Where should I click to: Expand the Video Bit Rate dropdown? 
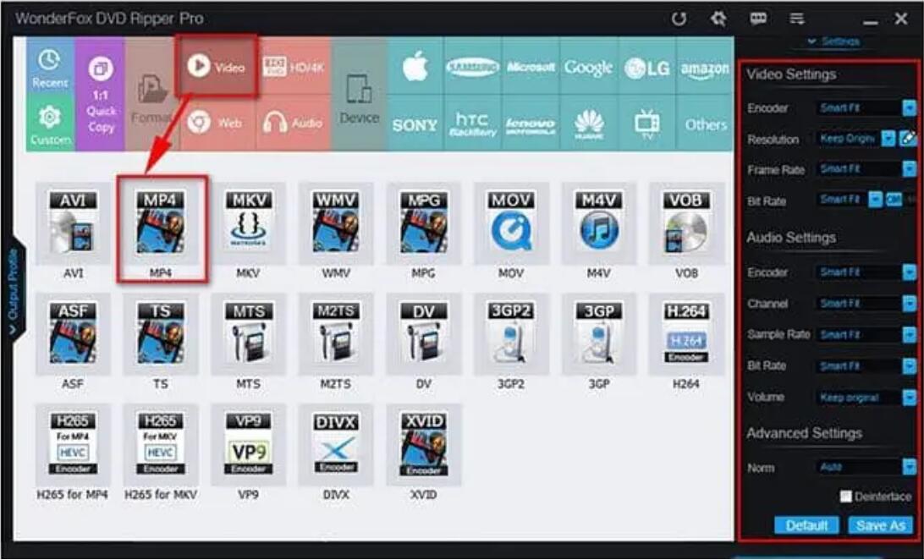point(875,200)
